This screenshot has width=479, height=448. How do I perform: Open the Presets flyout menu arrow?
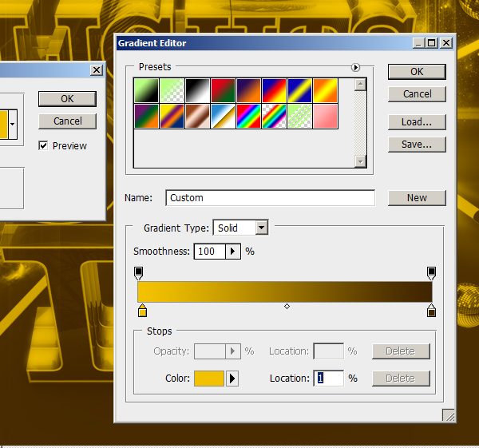(355, 67)
